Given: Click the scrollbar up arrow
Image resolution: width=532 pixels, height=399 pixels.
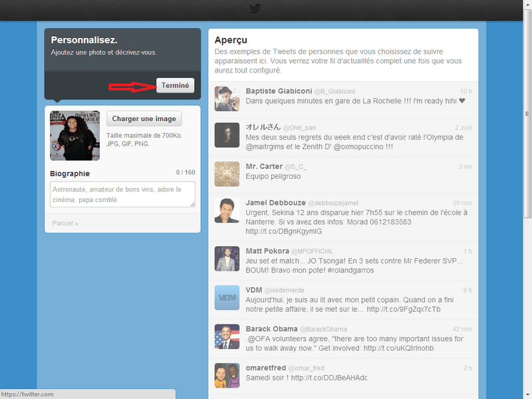Looking at the screenshot, I should (x=527, y=3).
